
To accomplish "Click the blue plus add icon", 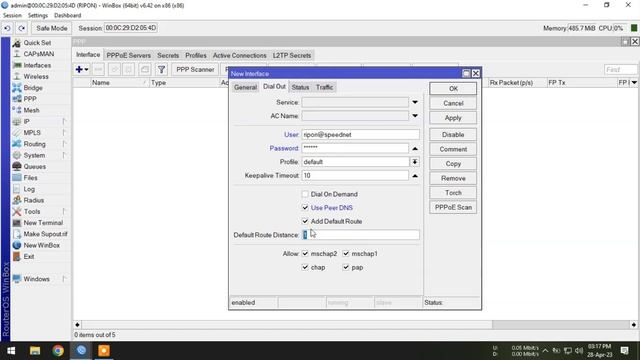I will point(79,69).
